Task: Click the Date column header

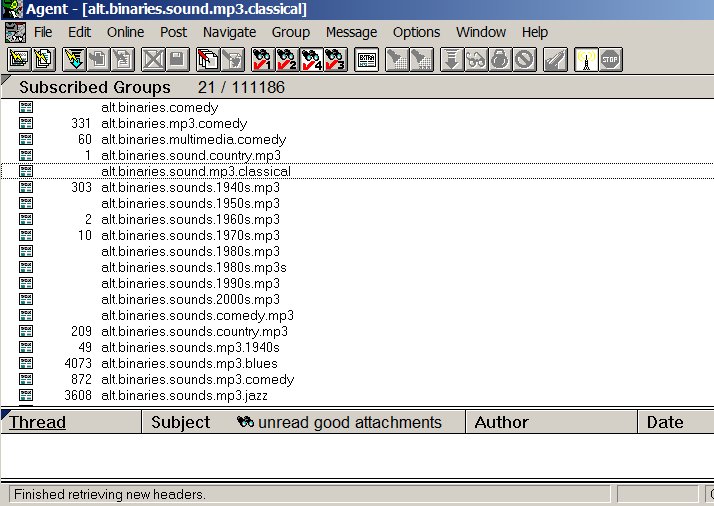Action: [x=664, y=422]
